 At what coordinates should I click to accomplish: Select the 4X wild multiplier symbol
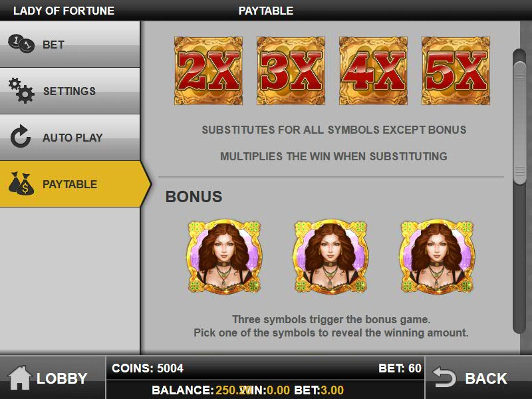373,70
